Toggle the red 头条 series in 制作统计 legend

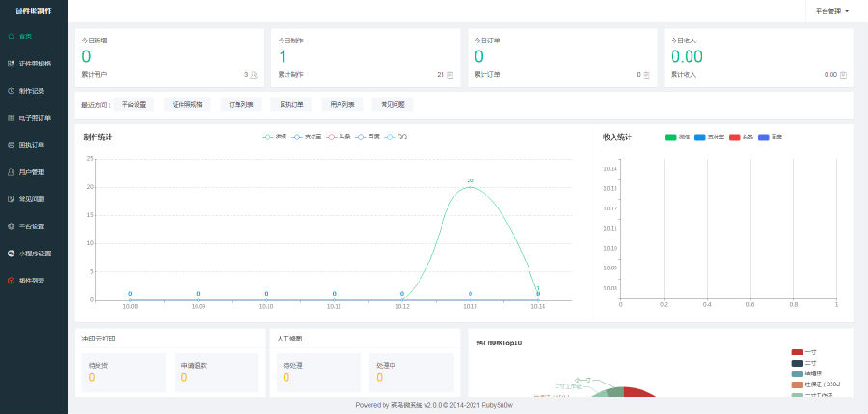click(x=335, y=137)
